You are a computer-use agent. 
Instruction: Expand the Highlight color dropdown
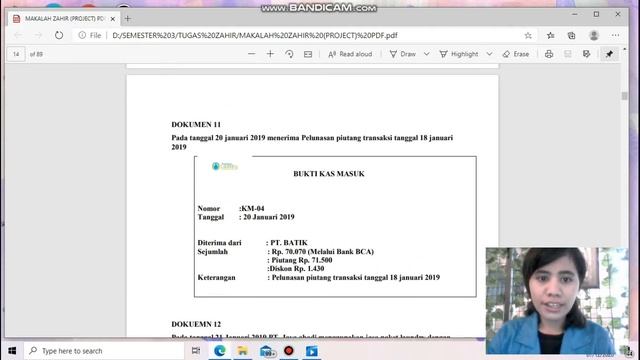(489, 54)
